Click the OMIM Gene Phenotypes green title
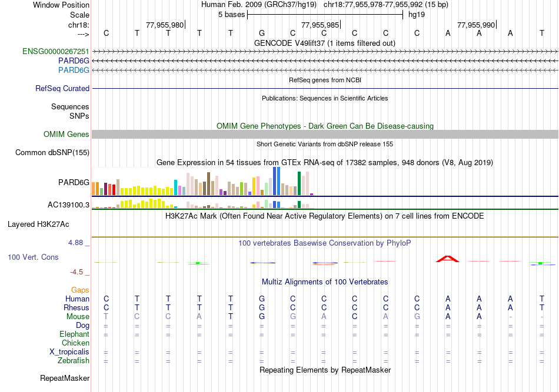 point(325,126)
